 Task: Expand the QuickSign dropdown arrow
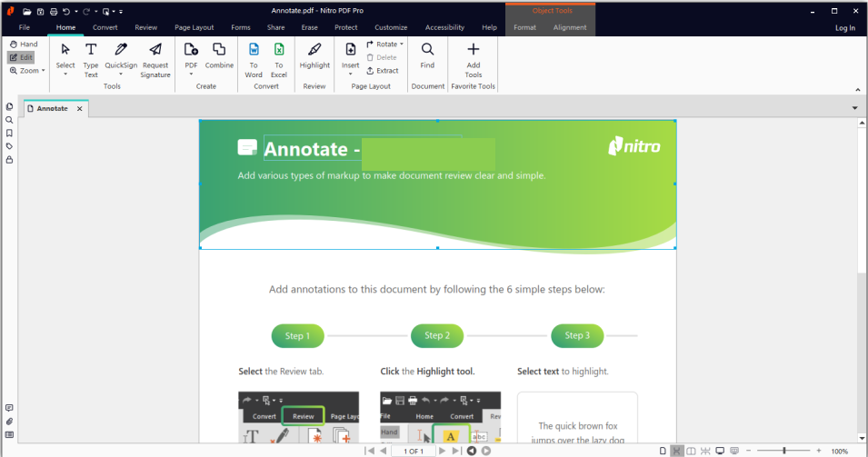tap(121, 75)
